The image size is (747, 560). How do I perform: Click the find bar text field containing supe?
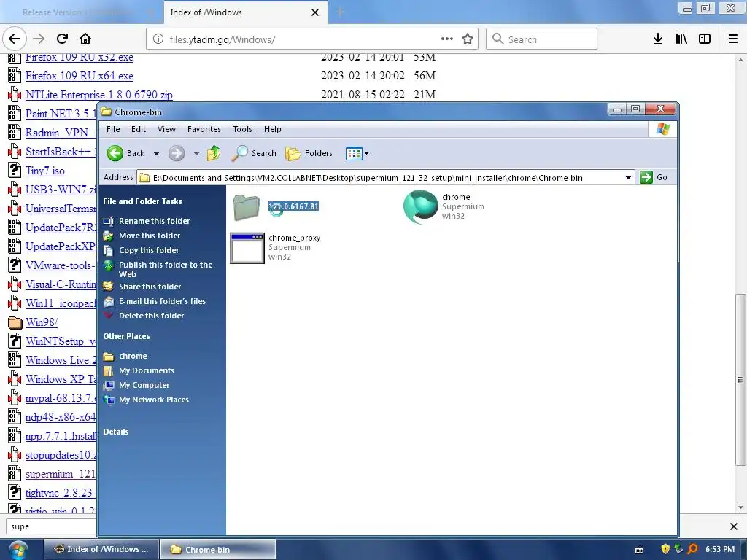coord(52,526)
